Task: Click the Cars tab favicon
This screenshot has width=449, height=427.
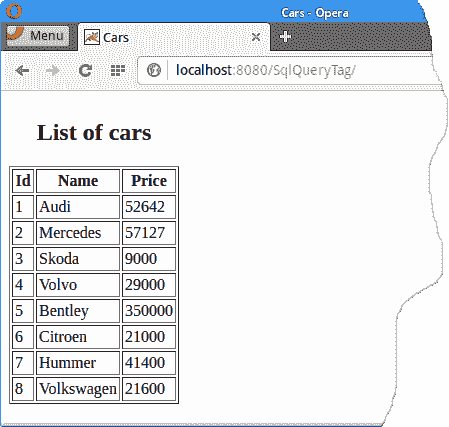Action: 92,37
